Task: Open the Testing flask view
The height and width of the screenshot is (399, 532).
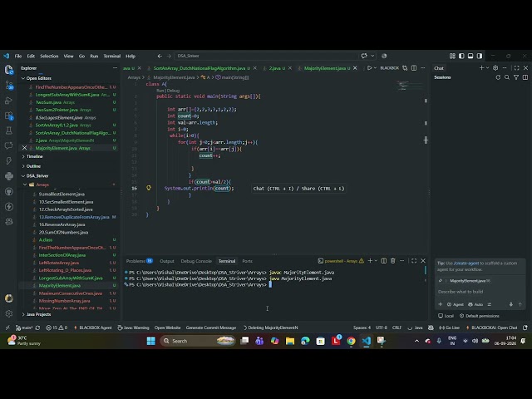Action: pyautogui.click(x=9, y=131)
